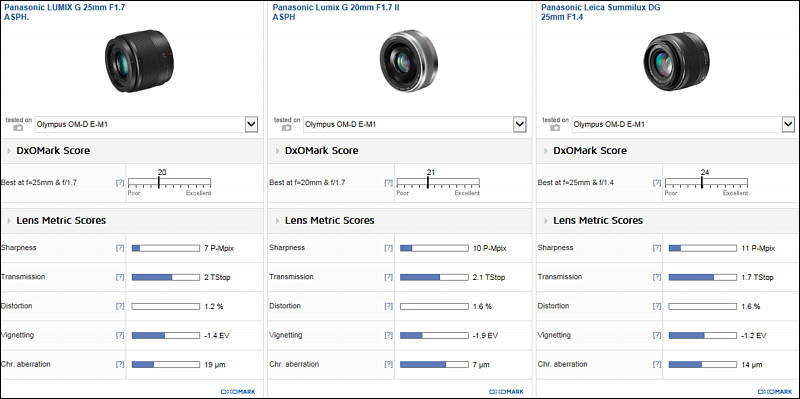Click the LUMIX G 25mm F1.7 lens image
This screenshot has width=800, height=399.
pos(139,61)
